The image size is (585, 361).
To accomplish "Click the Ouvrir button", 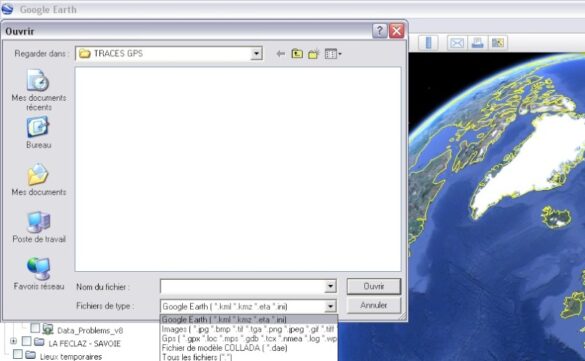I will (374, 286).
